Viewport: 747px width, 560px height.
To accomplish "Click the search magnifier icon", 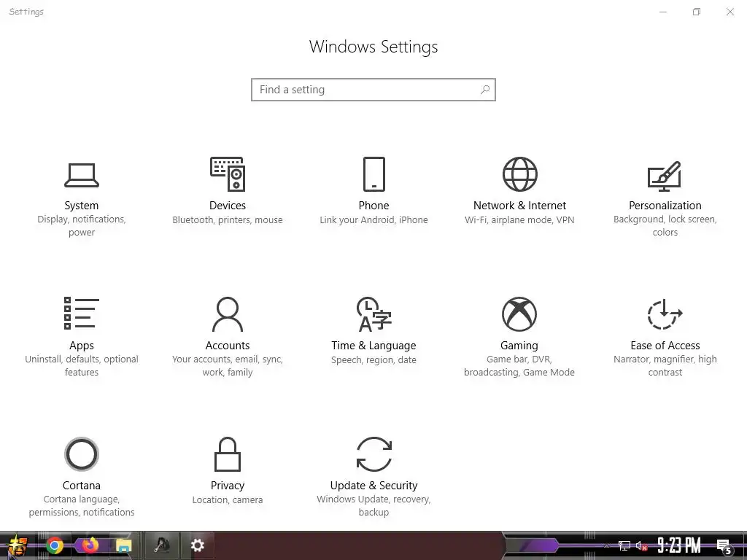I will pos(485,90).
